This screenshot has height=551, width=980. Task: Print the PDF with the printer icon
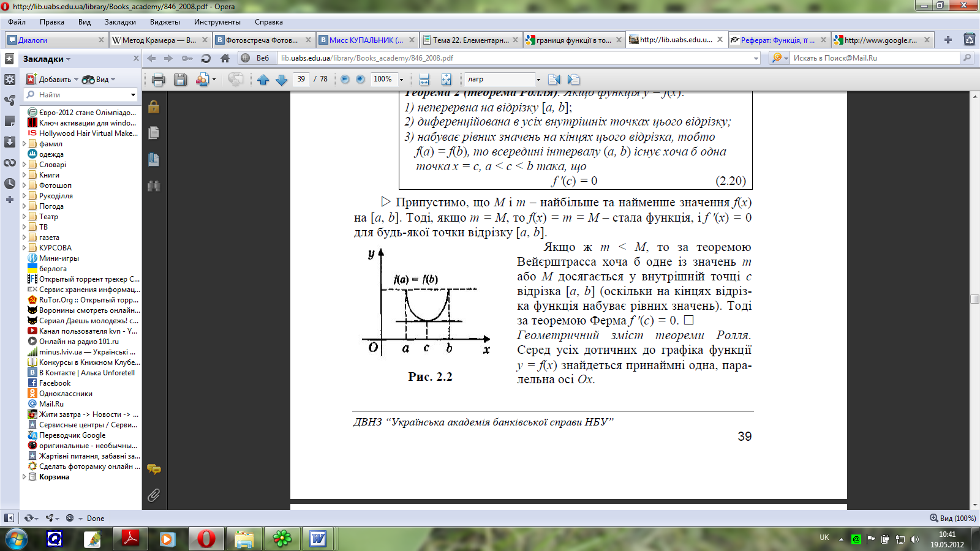158,80
